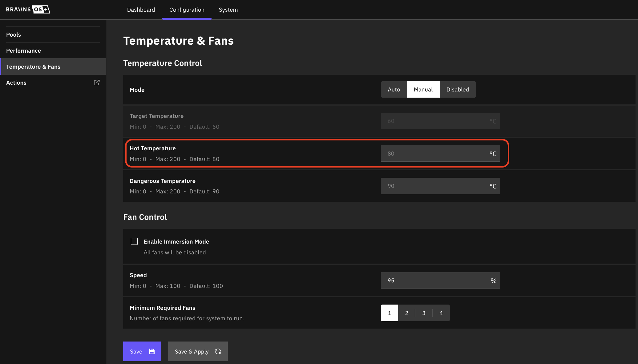Switch to the System tab
638x364 pixels.
pyautogui.click(x=228, y=10)
